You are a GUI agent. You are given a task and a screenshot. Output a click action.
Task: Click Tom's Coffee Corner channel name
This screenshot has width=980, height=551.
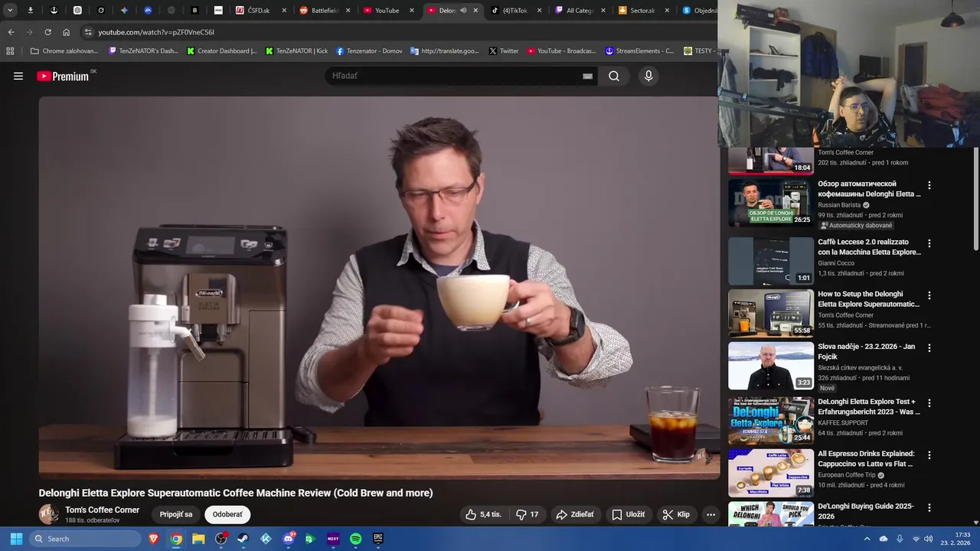[x=103, y=510]
